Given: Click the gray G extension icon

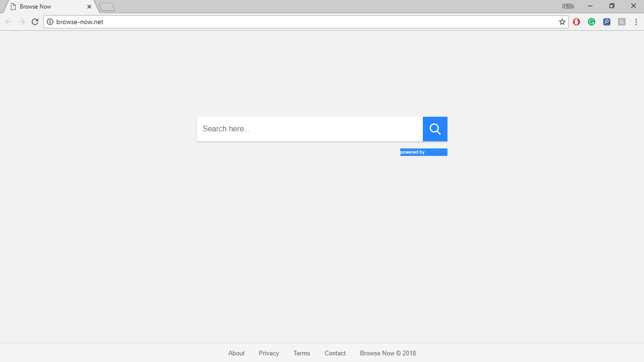Looking at the screenshot, I should [621, 22].
